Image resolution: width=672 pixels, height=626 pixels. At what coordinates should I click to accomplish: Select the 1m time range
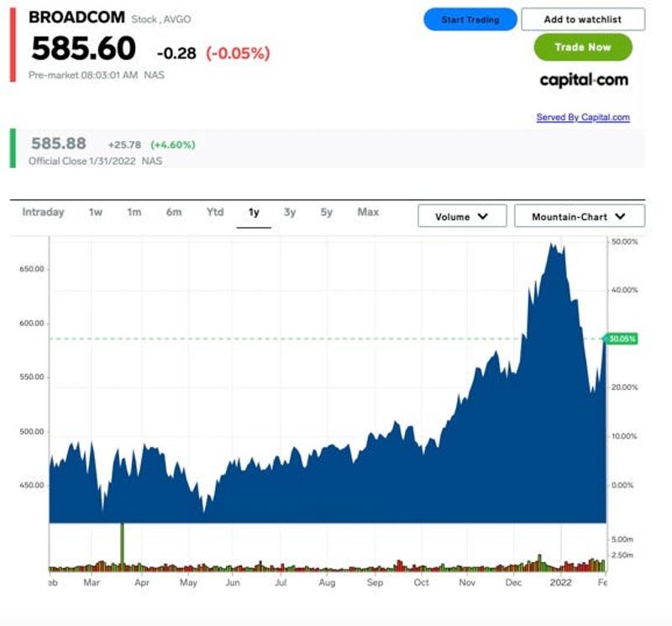[x=134, y=213]
